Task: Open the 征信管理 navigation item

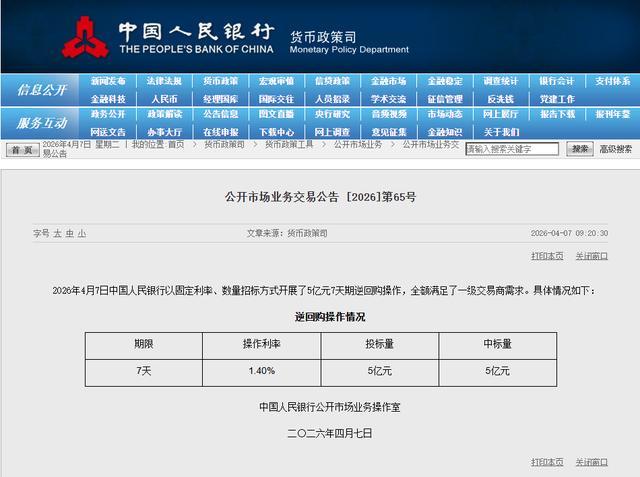Action: (x=445, y=99)
